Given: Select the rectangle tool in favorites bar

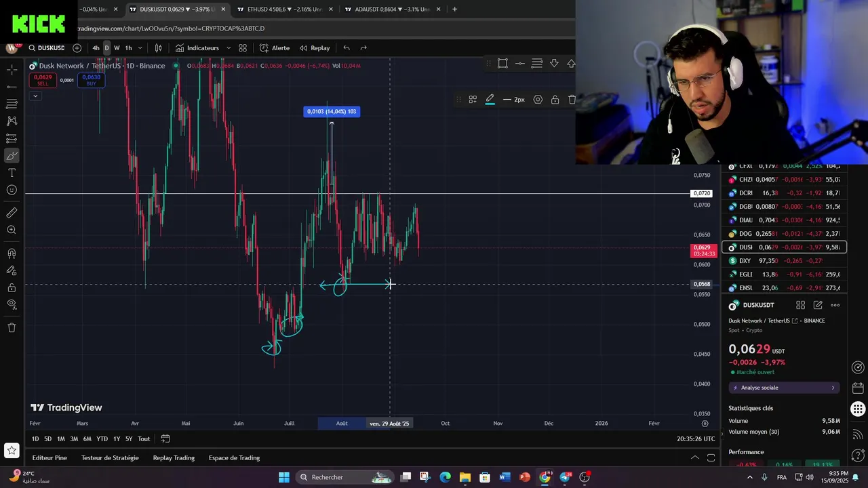Looking at the screenshot, I should click(x=502, y=63).
